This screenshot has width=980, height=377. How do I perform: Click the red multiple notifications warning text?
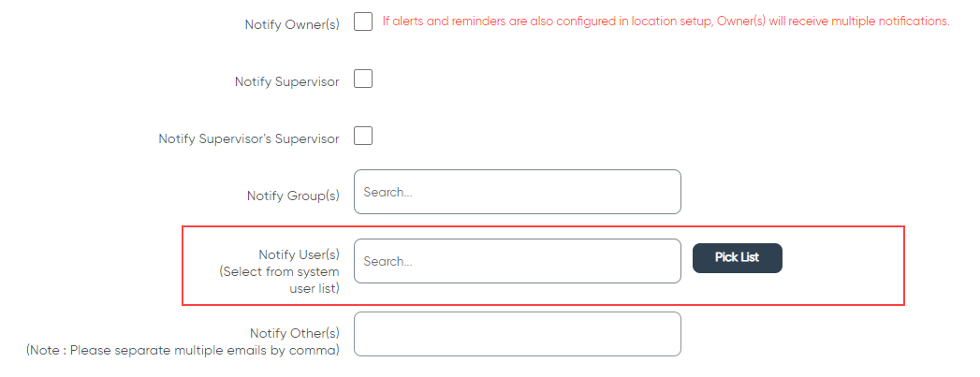(x=666, y=22)
